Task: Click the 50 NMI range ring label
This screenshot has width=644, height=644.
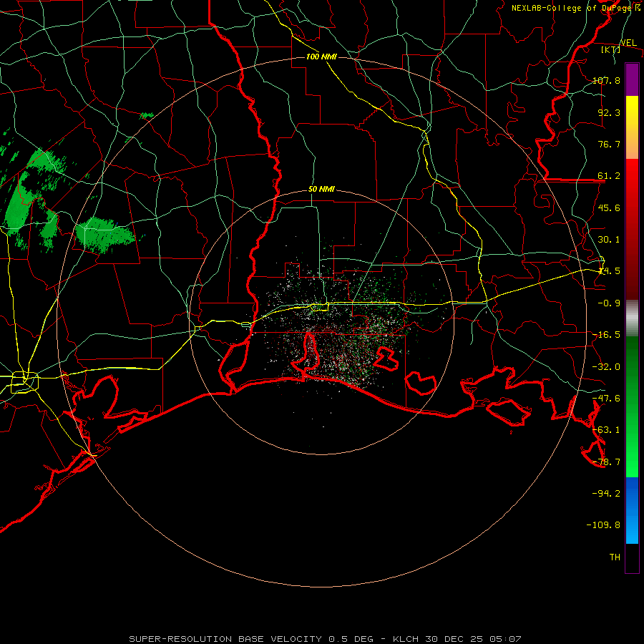Action: 321,190
